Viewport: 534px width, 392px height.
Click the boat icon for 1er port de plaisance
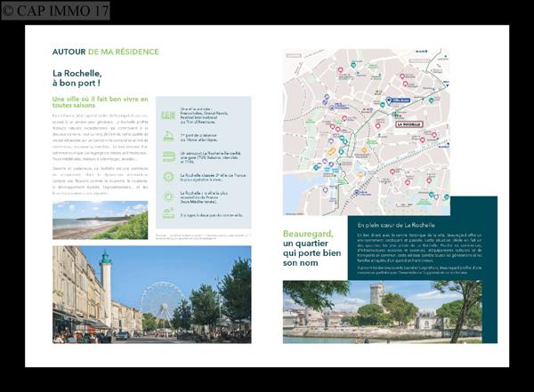(x=167, y=135)
